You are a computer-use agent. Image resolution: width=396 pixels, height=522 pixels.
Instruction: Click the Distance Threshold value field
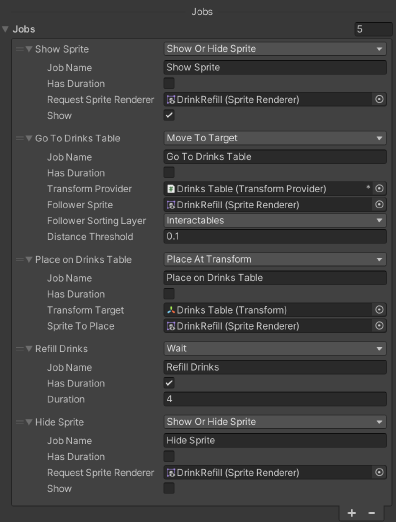(x=275, y=236)
